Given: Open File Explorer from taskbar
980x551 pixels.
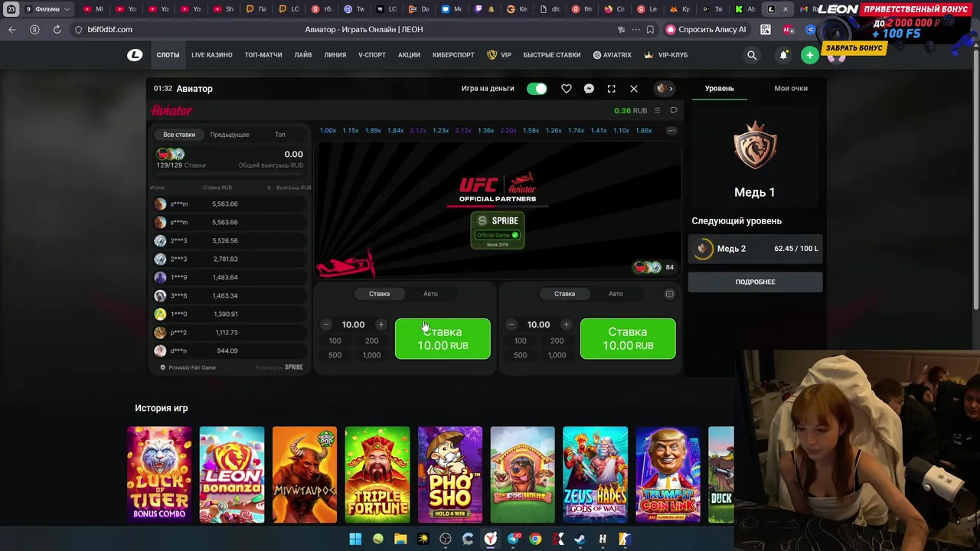Looking at the screenshot, I should point(400,539).
